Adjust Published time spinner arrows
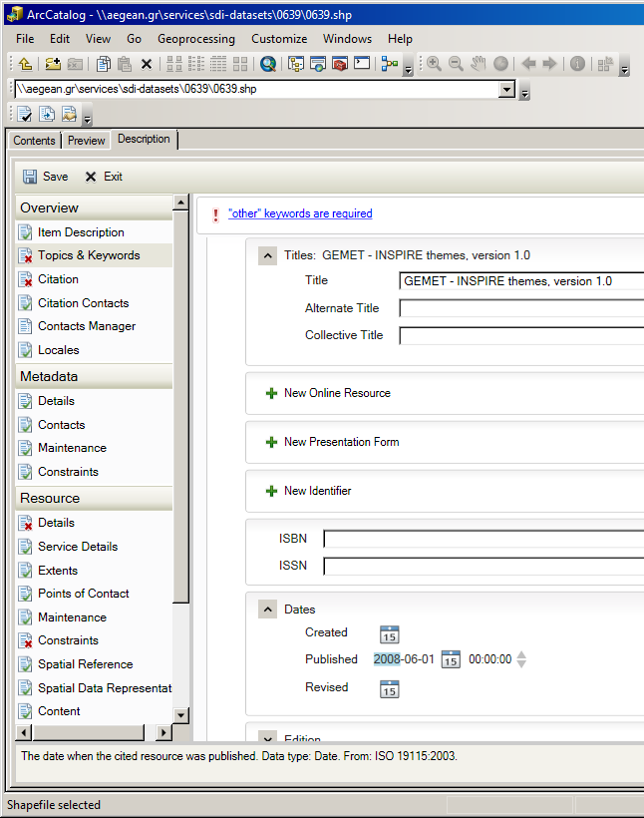The height and width of the screenshot is (818, 644). click(521, 659)
